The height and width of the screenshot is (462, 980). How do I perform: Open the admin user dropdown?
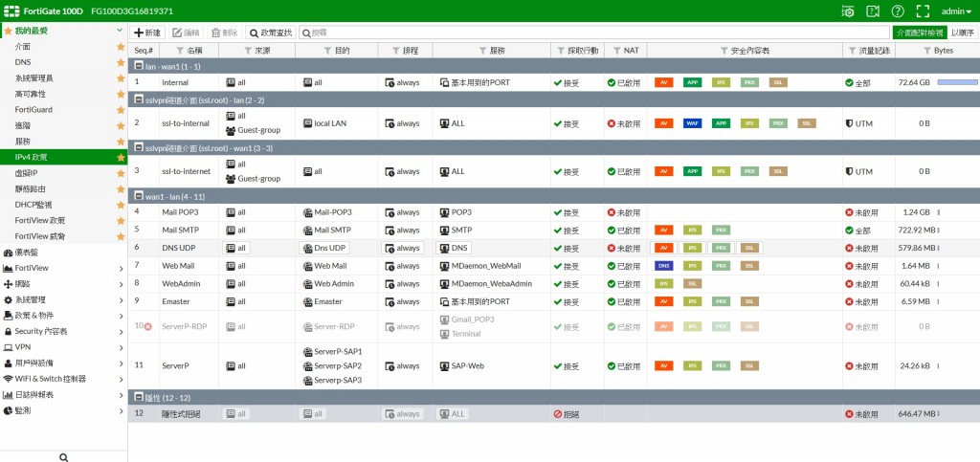956,11
